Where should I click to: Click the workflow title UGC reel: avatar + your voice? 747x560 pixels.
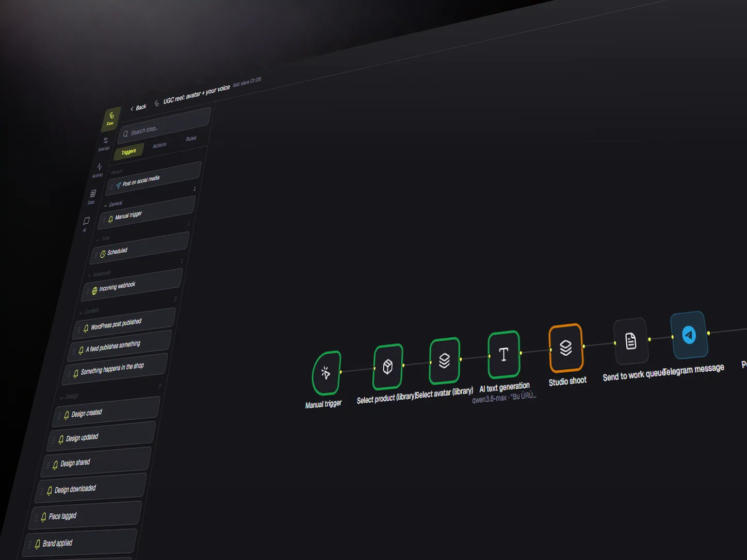(x=197, y=94)
